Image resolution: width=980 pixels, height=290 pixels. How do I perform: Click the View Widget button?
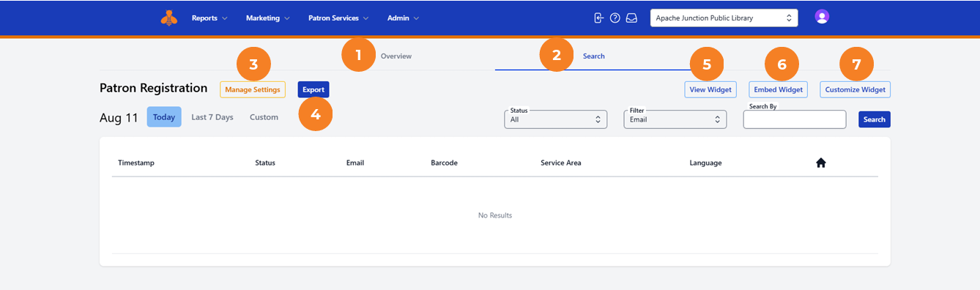(x=710, y=89)
